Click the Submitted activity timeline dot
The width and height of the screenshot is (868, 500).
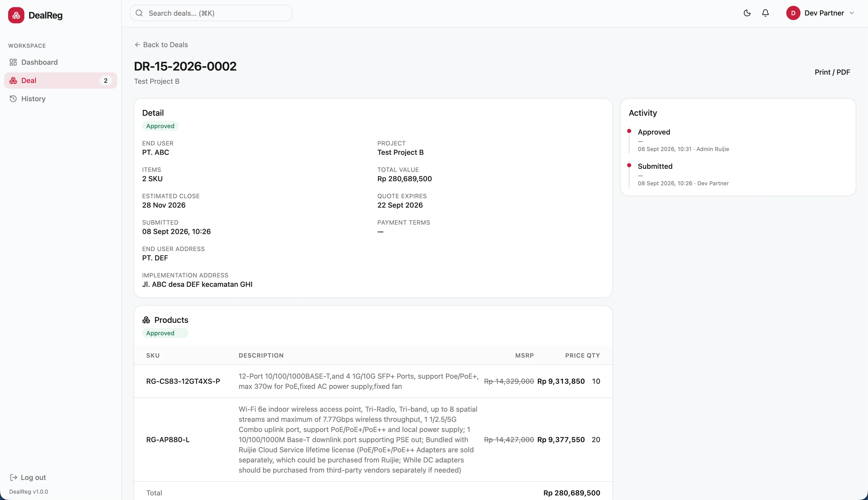tap(629, 165)
